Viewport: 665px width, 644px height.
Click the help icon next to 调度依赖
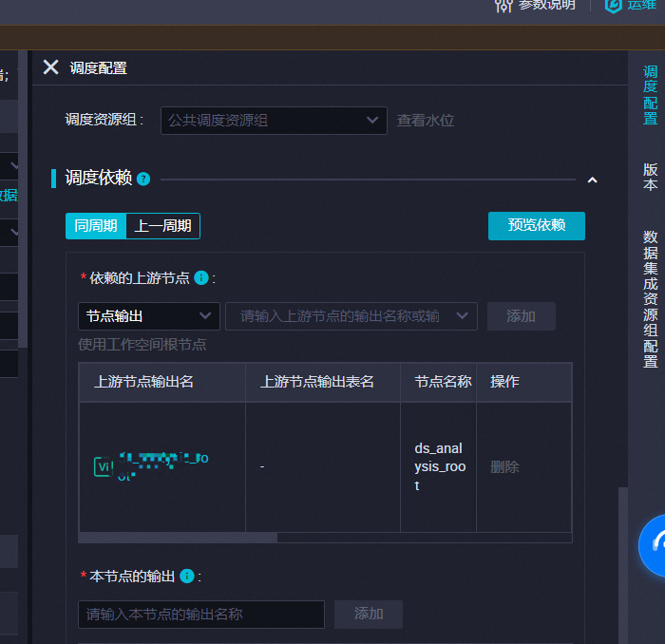pyautogui.click(x=143, y=179)
